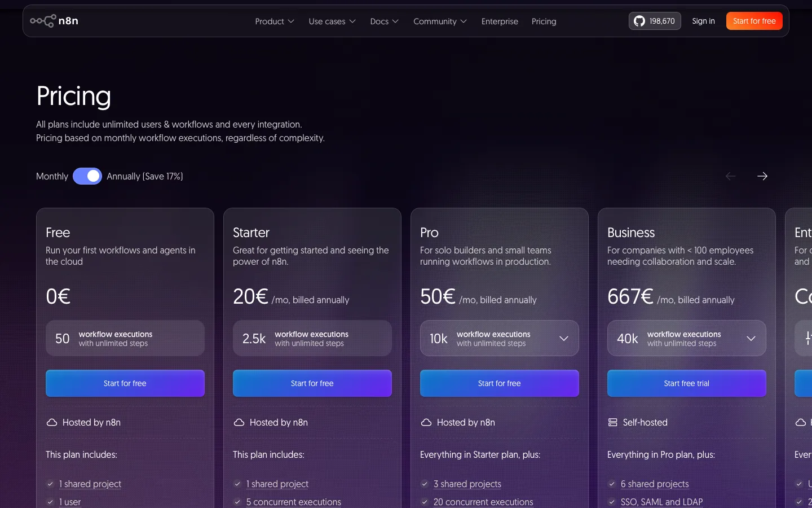Select the Annually (Save 17%) label
This screenshot has width=812, height=508.
145,176
